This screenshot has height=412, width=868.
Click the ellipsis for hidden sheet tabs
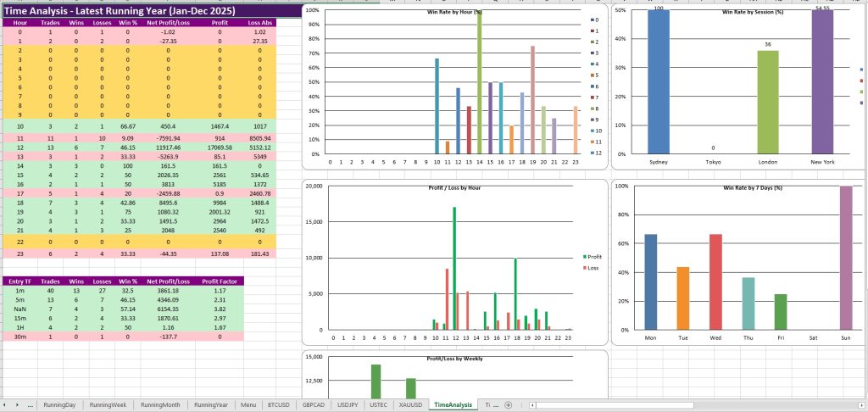pyautogui.click(x=31, y=405)
